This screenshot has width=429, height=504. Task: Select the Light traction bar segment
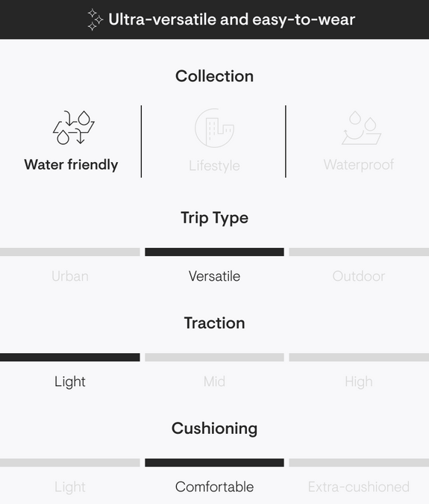[x=70, y=358]
